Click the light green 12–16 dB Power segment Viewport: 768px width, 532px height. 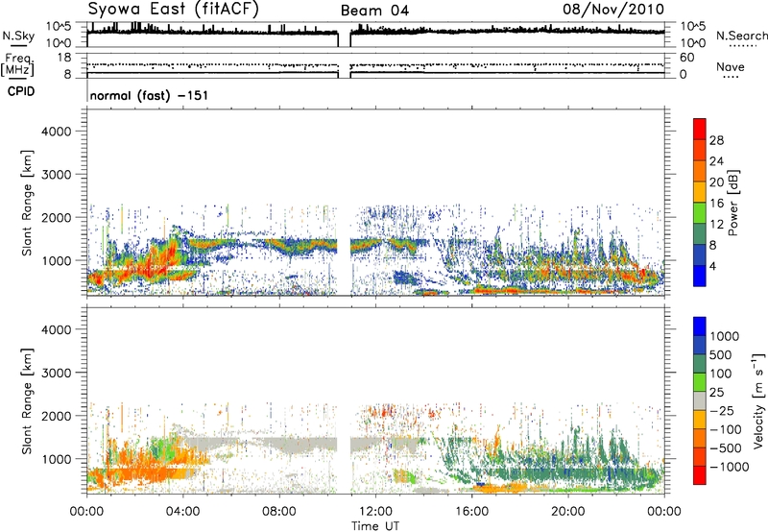[x=700, y=213]
